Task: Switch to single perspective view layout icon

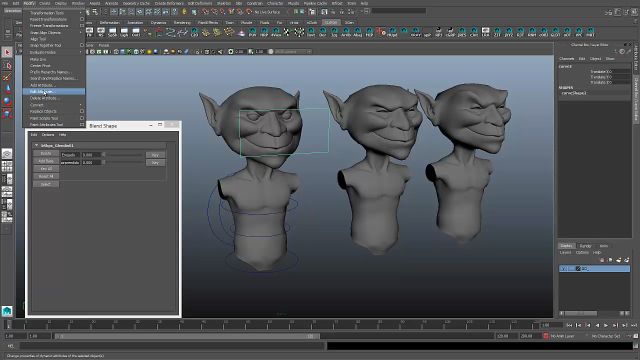Action: click(x=7, y=154)
